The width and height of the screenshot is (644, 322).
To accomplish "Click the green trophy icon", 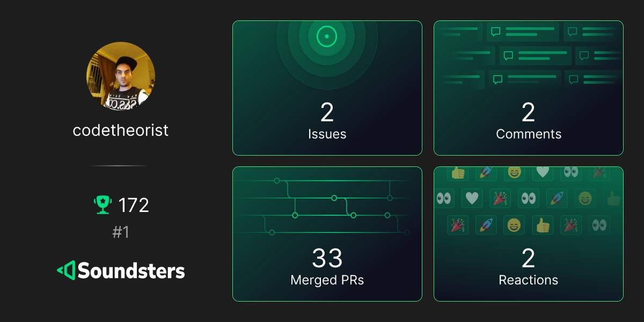I will click(x=103, y=205).
